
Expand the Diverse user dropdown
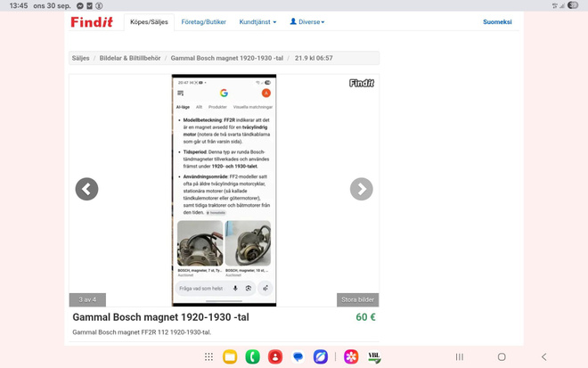[307, 22]
